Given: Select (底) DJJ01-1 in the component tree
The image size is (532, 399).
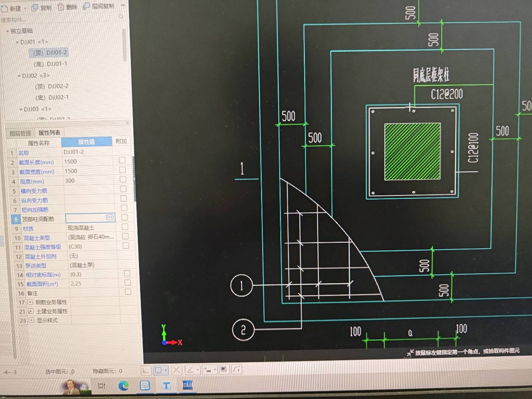Looking at the screenshot, I should pyautogui.click(x=51, y=64).
